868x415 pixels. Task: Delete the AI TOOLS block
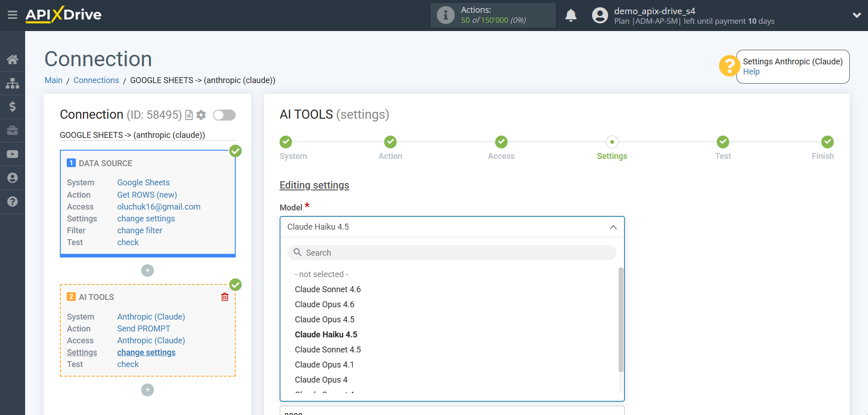[x=225, y=297]
